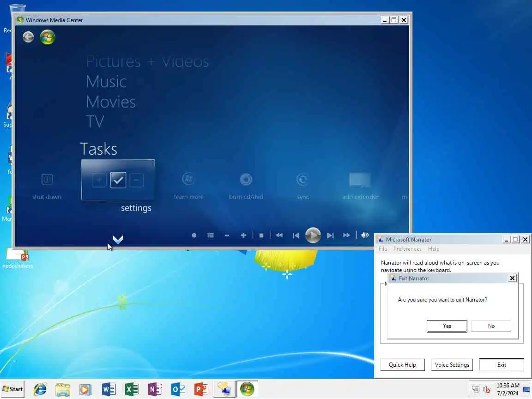Minimize the Microsoft Narrator window

point(506,240)
